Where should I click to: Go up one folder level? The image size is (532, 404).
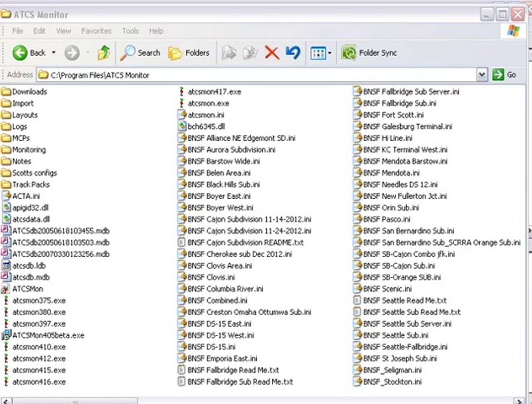coord(104,53)
